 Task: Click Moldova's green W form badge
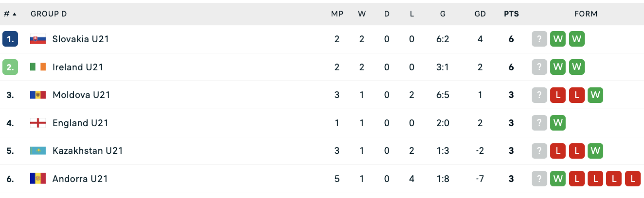click(x=595, y=95)
